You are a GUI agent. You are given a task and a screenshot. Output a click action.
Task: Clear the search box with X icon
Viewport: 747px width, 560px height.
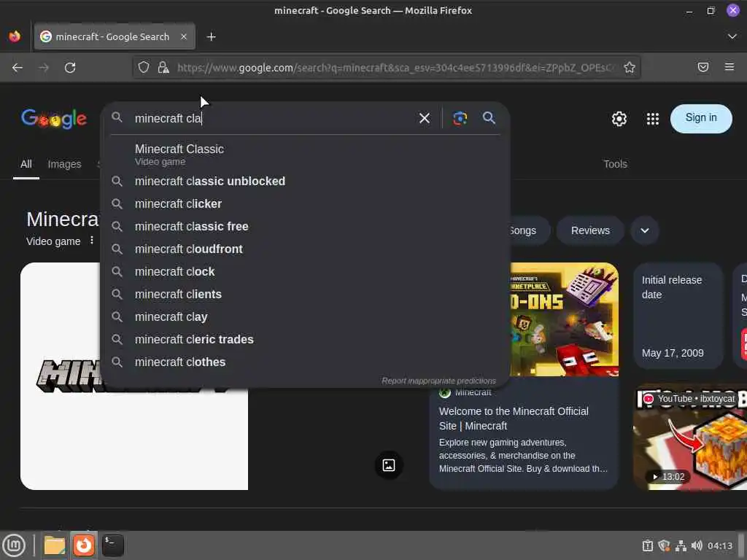pyautogui.click(x=424, y=118)
